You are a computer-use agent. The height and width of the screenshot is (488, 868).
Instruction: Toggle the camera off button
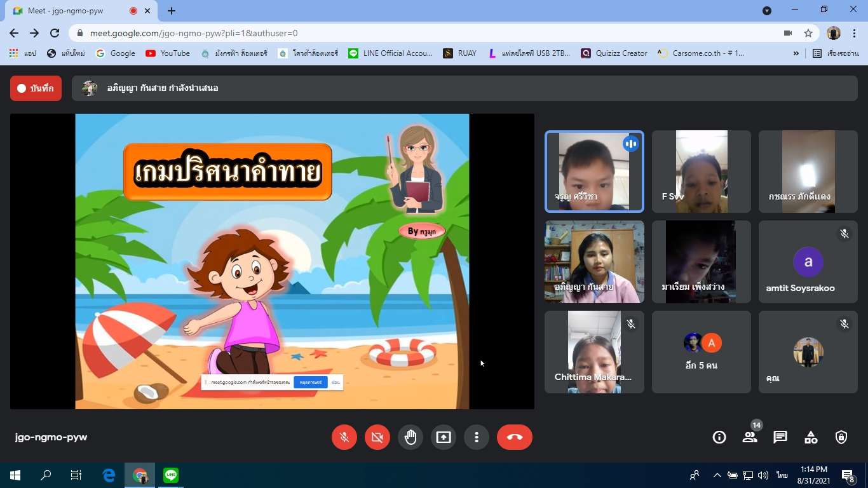377,437
